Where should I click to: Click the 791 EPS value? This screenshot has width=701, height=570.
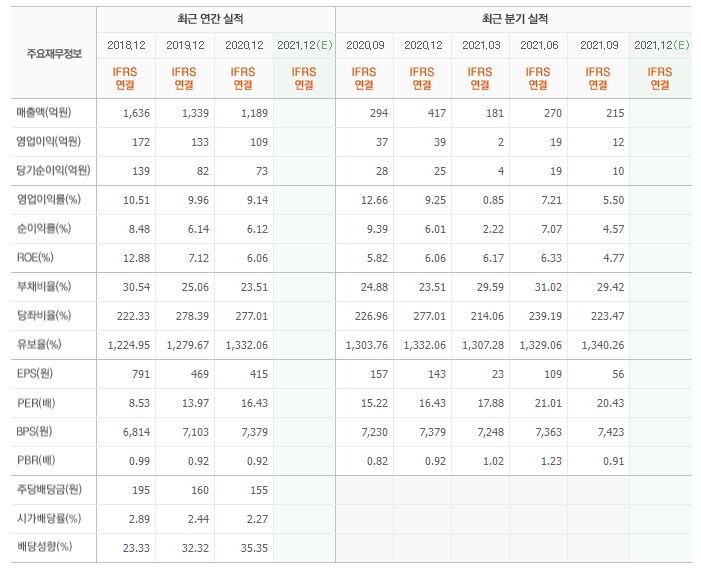click(141, 374)
